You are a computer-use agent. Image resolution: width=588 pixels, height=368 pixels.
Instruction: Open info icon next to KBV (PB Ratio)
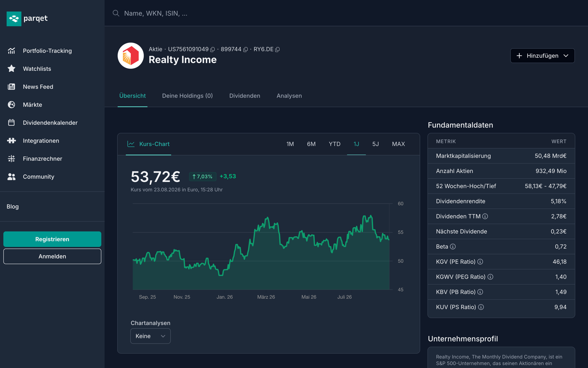[480, 292]
